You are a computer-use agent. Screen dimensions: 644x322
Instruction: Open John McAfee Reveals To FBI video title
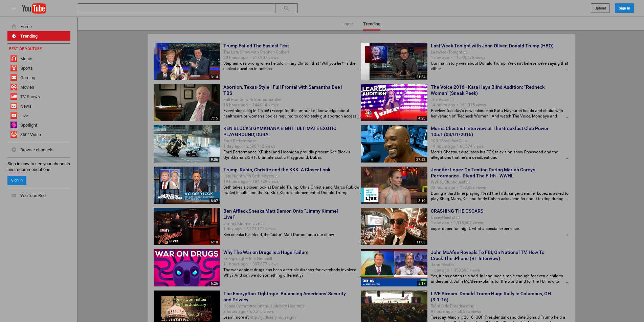tap(488, 255)
